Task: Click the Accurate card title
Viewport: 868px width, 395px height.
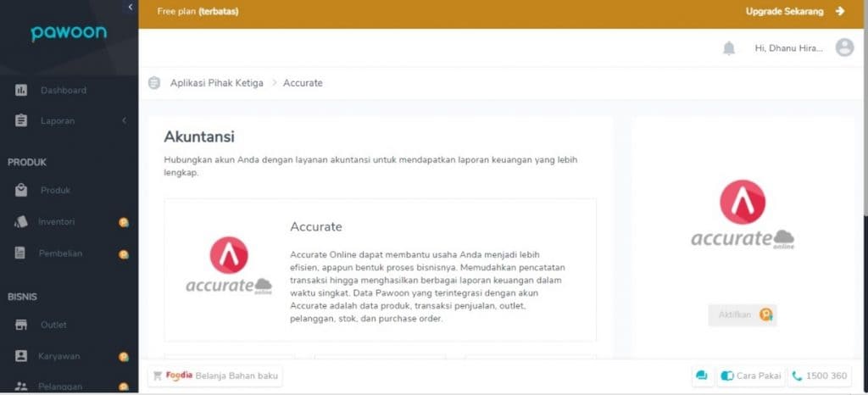Action: [x=316, y=227]
